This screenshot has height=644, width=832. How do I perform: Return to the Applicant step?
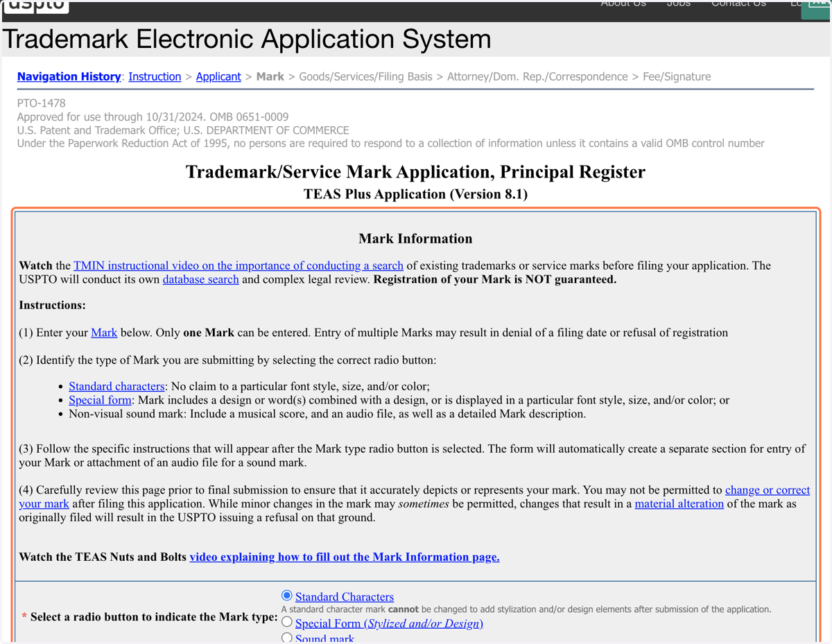pos(218,77)
